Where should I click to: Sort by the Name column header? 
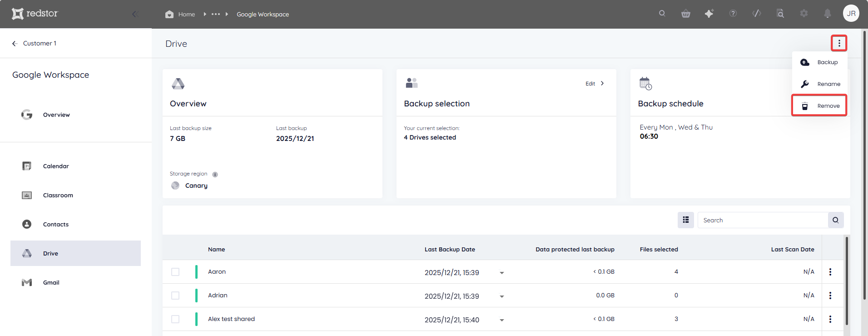tap(217, 249)
